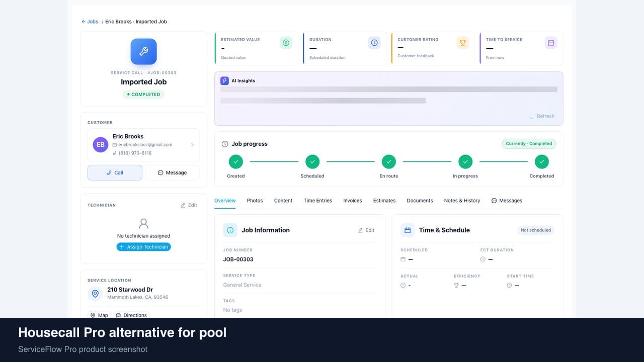Click the EB customer avatar
Viewport: 644px width, 362px height.
101,145
